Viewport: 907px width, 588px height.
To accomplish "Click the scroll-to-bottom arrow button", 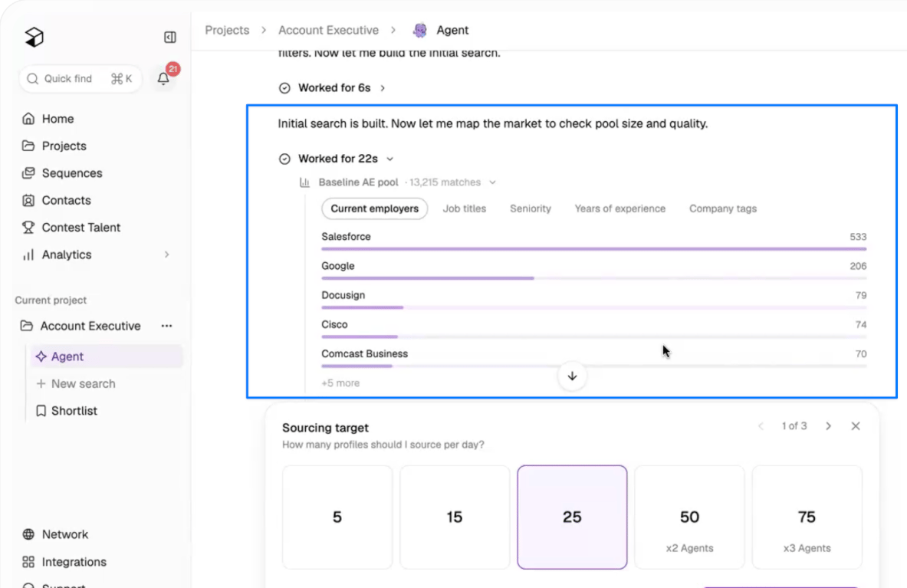I will 572,376.
